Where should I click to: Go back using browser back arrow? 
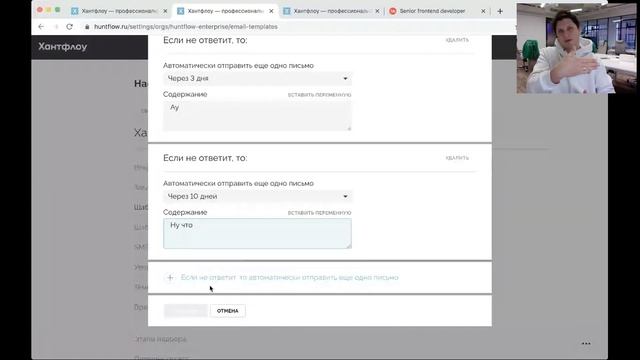pos(41,27)
